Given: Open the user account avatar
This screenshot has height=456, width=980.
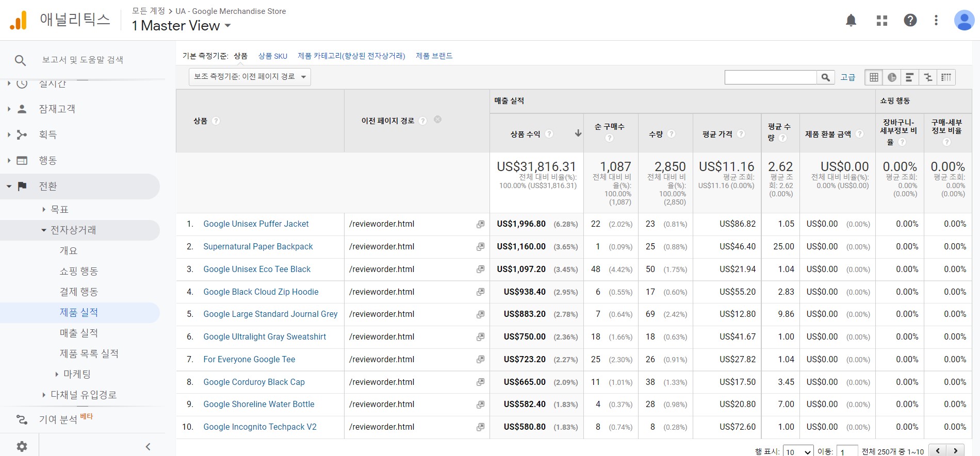Looking at the screenshot, I should tap(964, 20).
